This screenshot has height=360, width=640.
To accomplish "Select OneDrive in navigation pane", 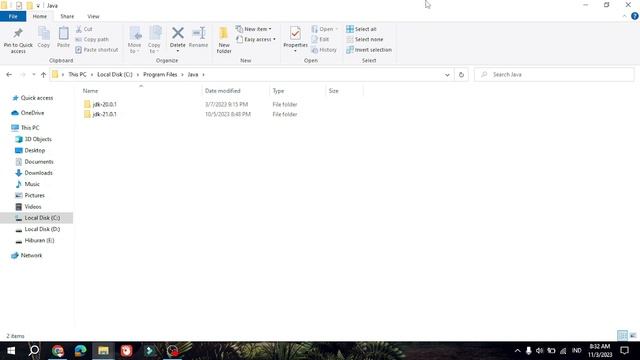I will click(x=28, y=113).
